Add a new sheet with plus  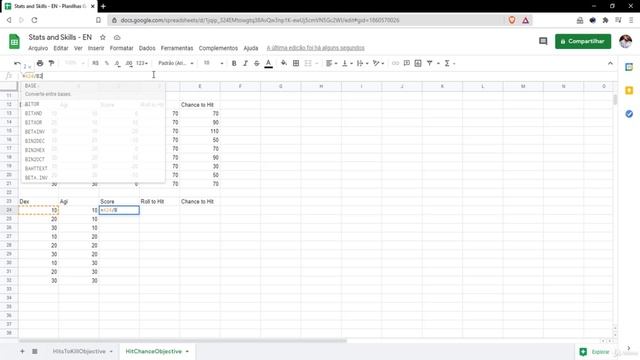(x=22, y=351)
